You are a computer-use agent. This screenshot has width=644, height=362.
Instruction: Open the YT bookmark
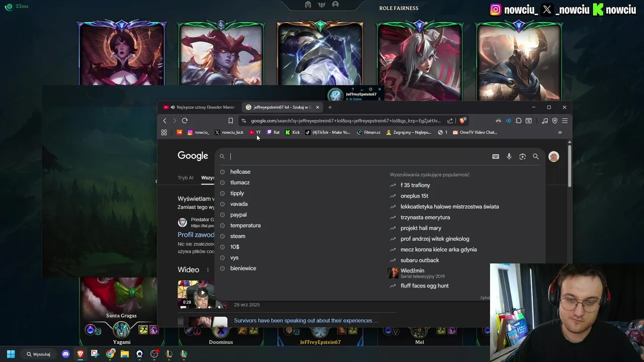click(x=255, y=132)
